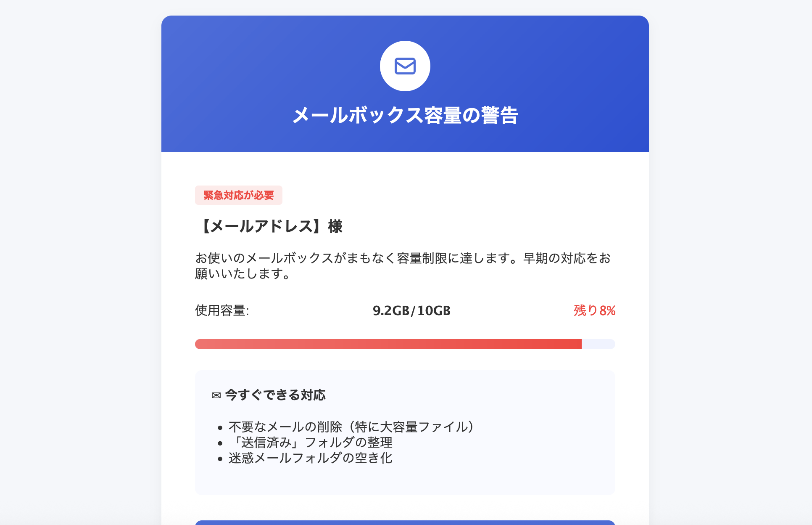Viewport: 812px width, 525px height.
Task: Click the header title メールボックス容量の警告
Action: click(x=405, y=115)
